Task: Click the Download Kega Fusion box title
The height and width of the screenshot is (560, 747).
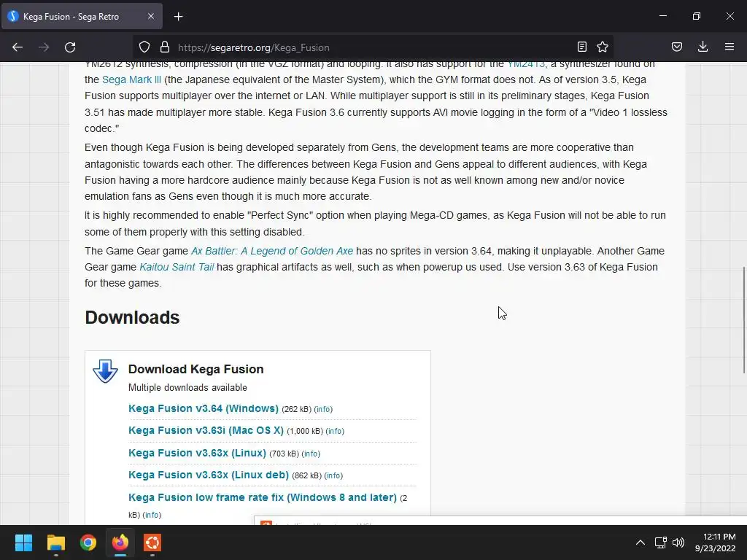Action: coord(196,369)
